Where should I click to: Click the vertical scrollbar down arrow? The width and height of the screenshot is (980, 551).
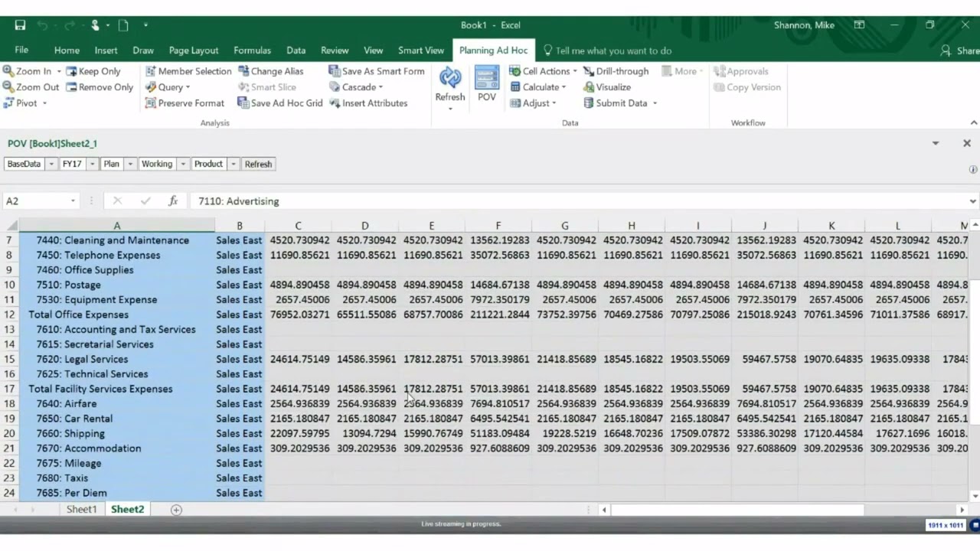[973, 495]
